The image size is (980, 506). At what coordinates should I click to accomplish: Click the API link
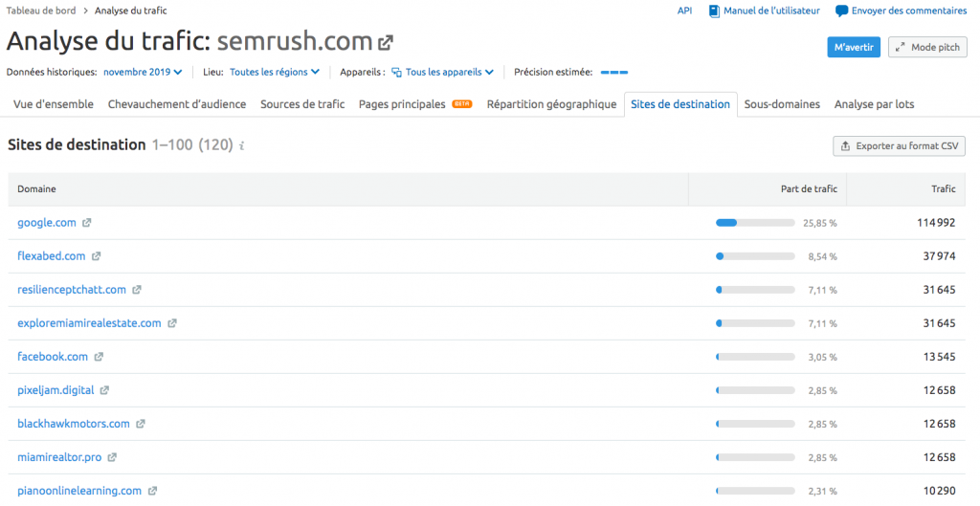(684, 11)
